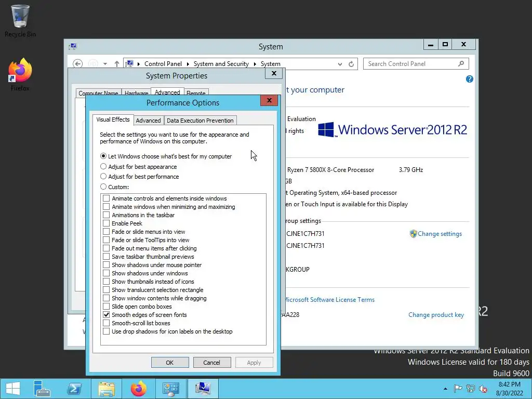Screen dimensions: 532x399
Task: Open recent locations dropdown arrow
Action: (x=105, y=64)
